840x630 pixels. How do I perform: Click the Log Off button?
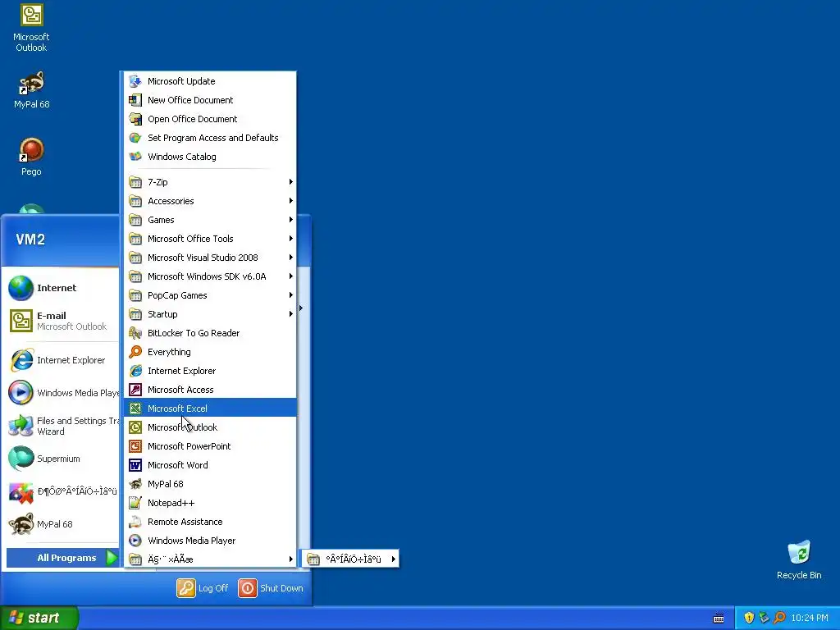pyautogui.click(x=203, y=588)
